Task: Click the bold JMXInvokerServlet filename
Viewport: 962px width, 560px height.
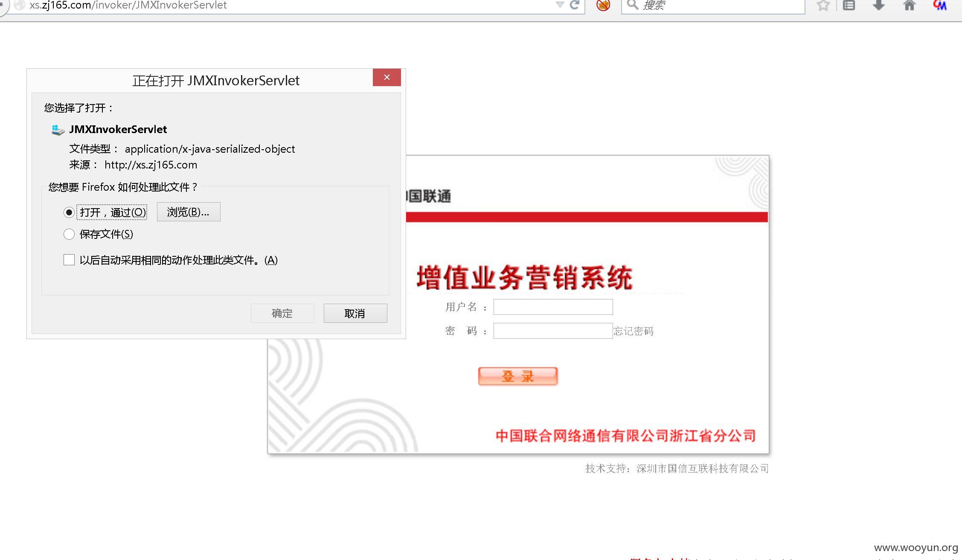Action: 118,130
